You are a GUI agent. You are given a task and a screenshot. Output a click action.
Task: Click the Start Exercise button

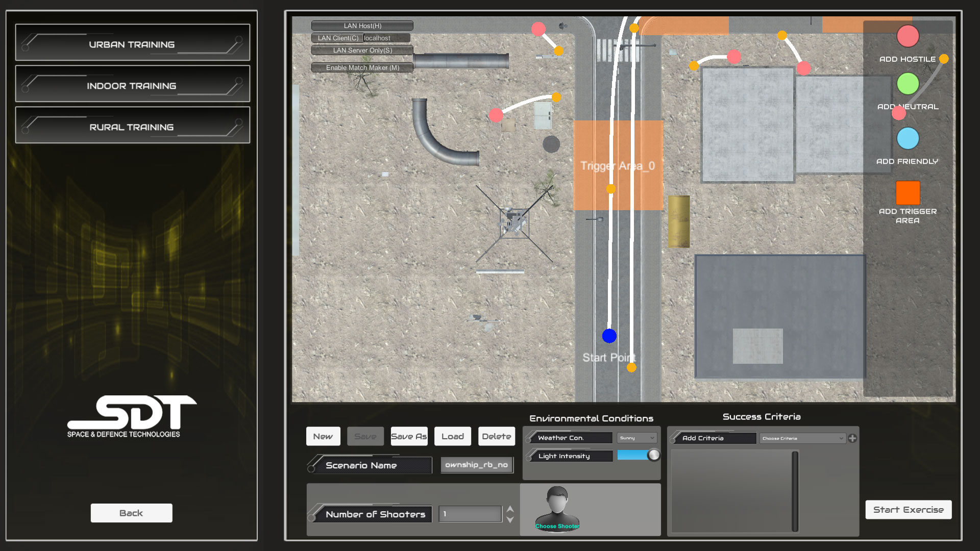[908, 509]
